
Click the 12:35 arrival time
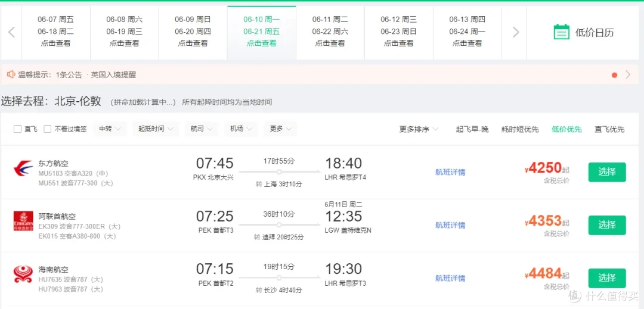pos(344,216)
